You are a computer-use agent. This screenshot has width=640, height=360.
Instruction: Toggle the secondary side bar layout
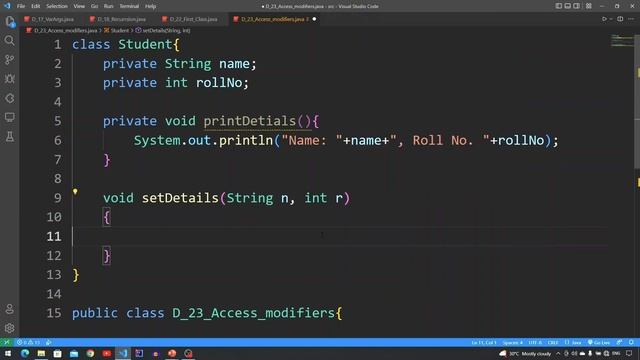576,6
